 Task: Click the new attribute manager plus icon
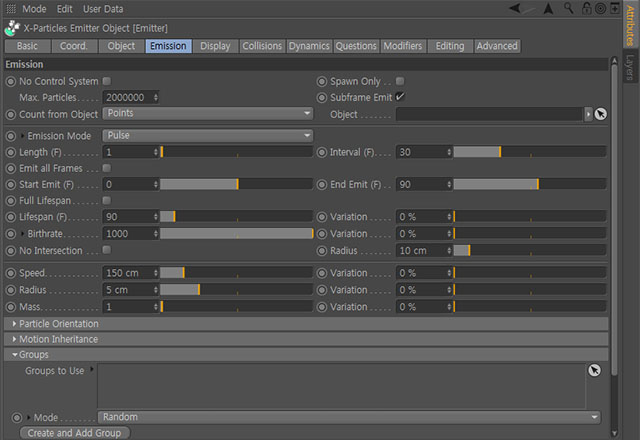pyautogui.click(x=615, y=8)
